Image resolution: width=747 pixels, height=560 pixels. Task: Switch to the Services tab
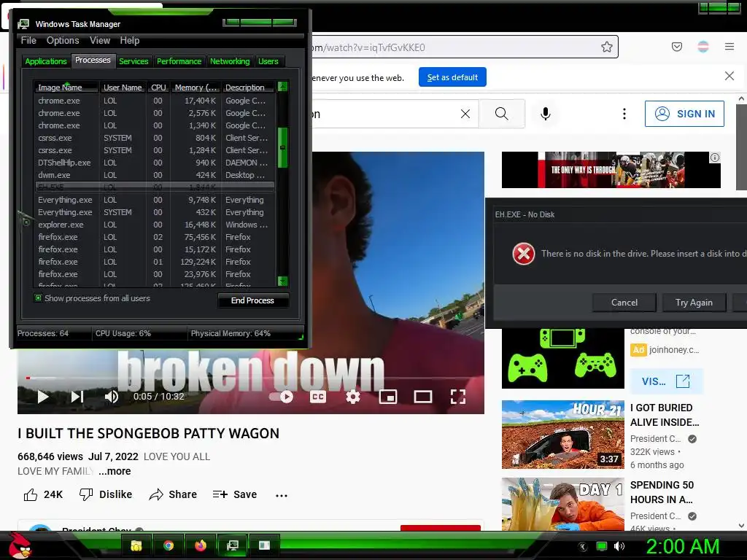(133, 61)
